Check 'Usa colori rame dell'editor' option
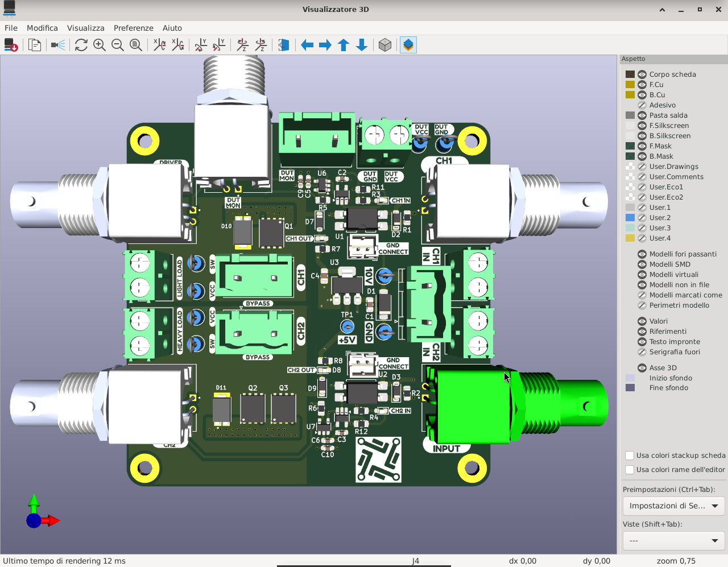The width and height of the screenshot is (728, 567). 630,470
